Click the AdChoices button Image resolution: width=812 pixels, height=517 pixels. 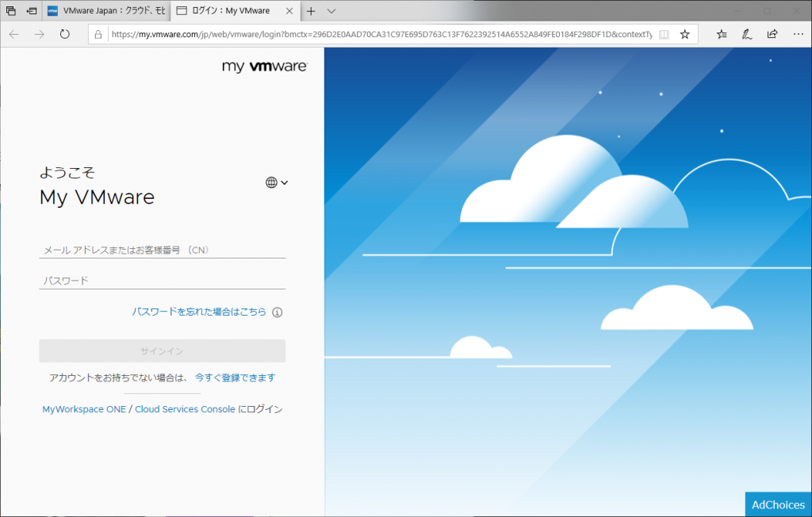tap(779, 504)
